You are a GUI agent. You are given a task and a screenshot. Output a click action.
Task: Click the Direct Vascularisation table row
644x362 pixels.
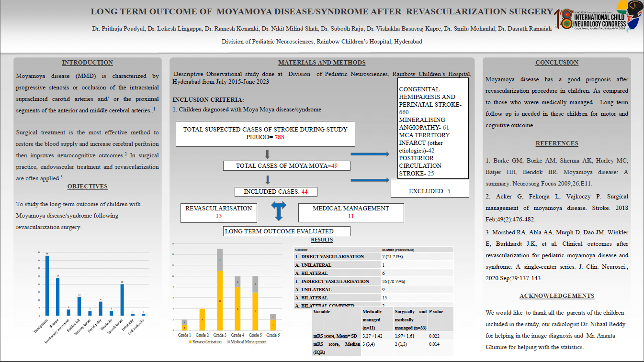[373, 257]
